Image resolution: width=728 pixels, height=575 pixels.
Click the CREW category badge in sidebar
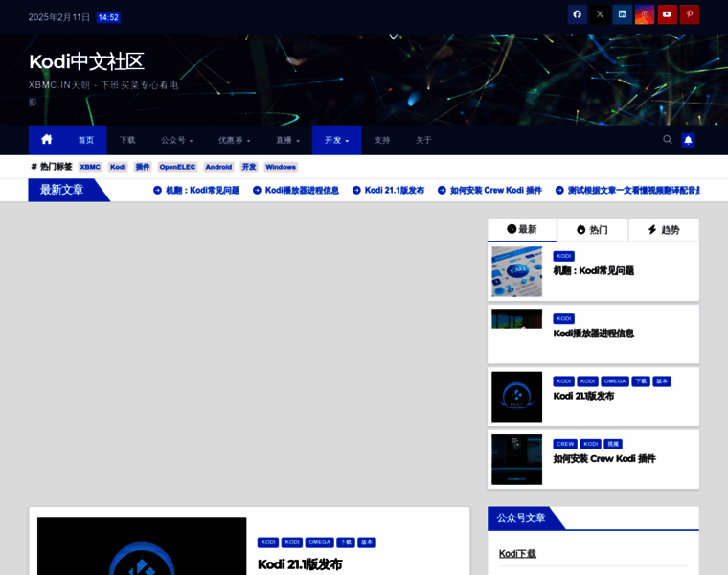[x=565, y=444]
